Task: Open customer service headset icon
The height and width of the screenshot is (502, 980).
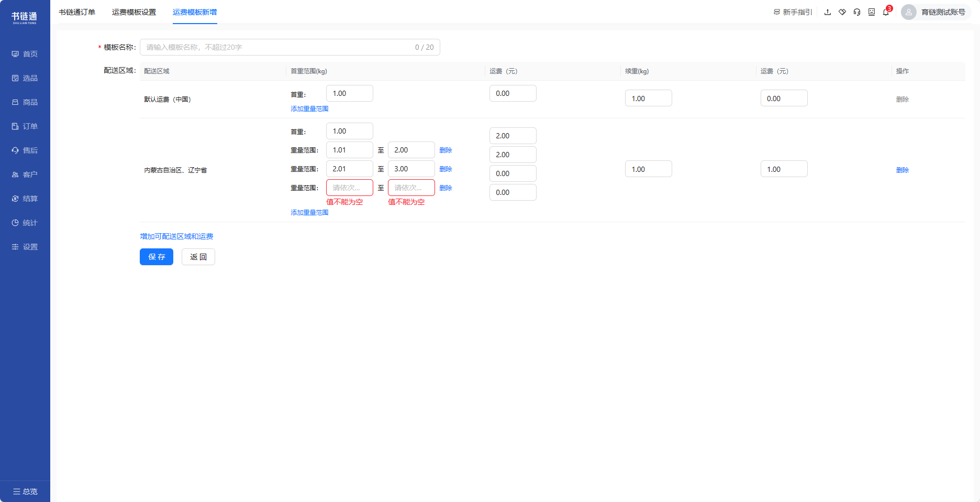Action: 857,12
